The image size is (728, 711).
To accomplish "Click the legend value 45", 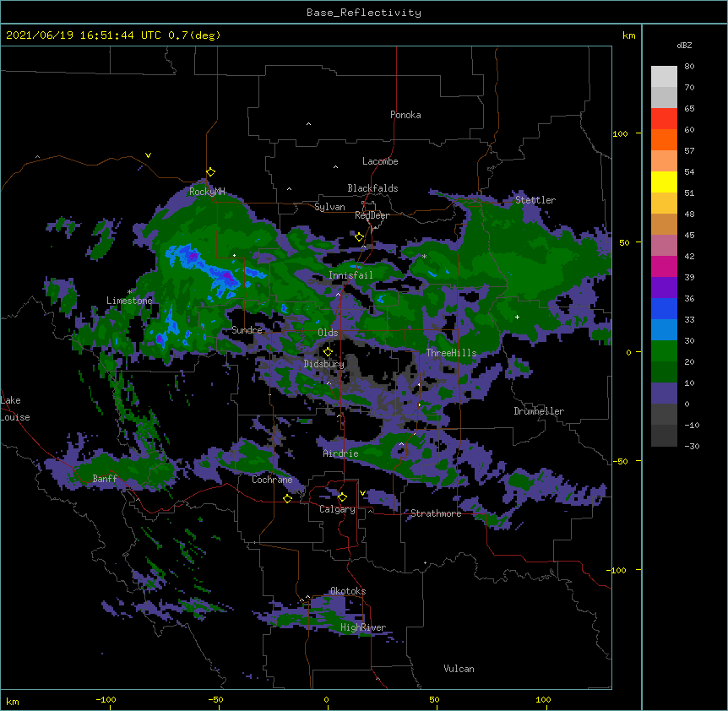I will [689, 236].
